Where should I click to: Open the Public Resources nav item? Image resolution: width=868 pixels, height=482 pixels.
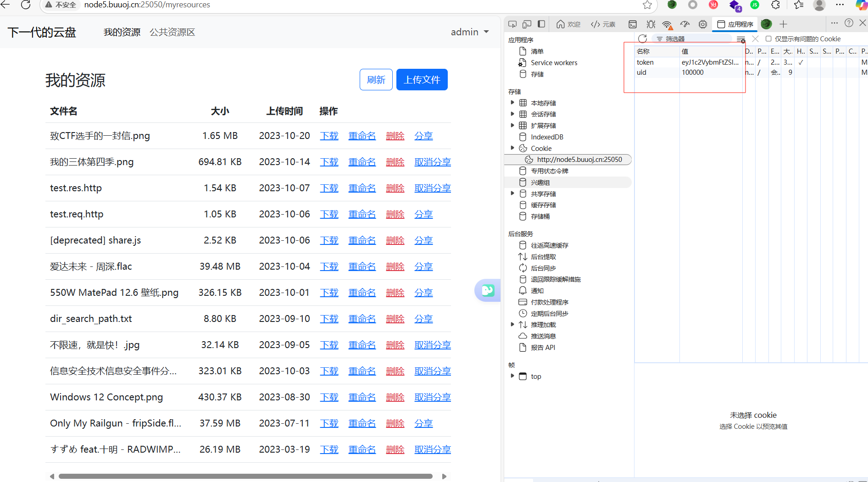172,32
